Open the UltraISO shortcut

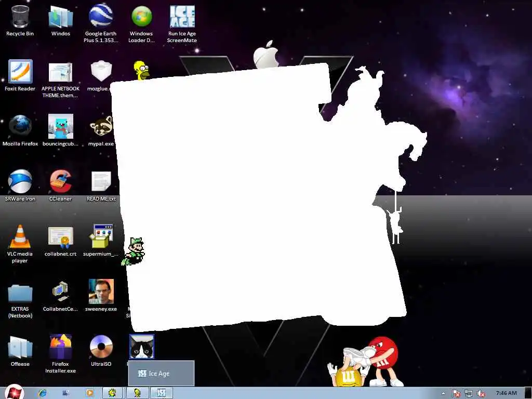coord(101,351)
